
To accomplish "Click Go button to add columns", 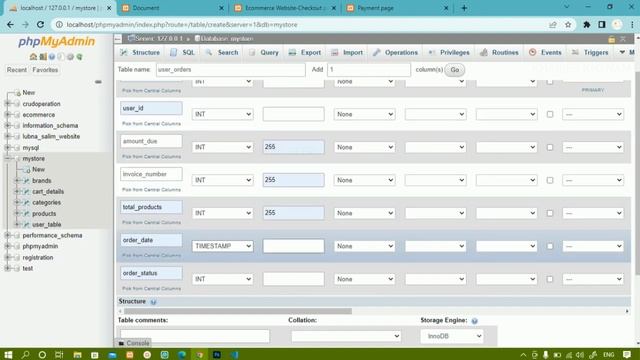I will pos(454,70).
